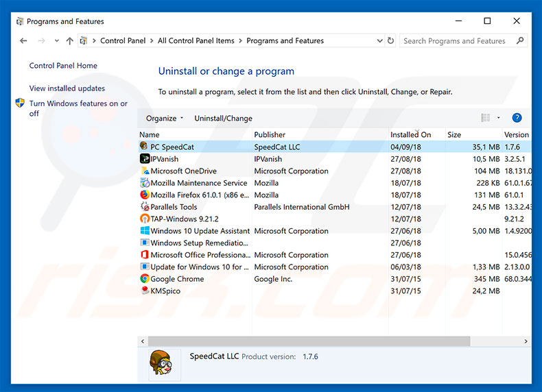Open Control Panel Home link

63,66
